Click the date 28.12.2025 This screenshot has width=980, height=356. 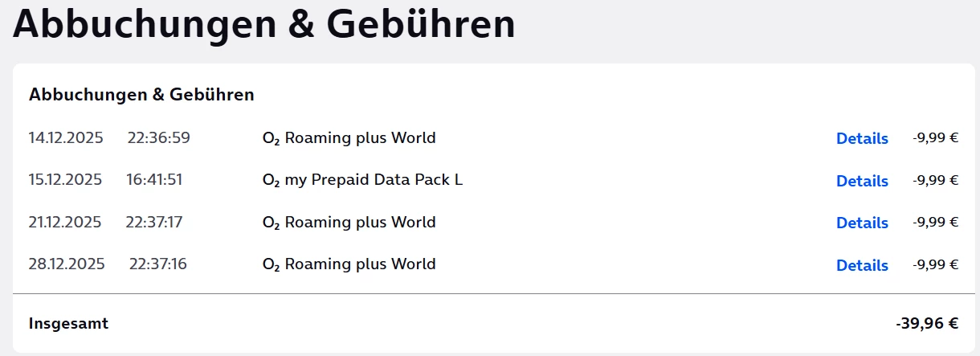pos(67,264)
